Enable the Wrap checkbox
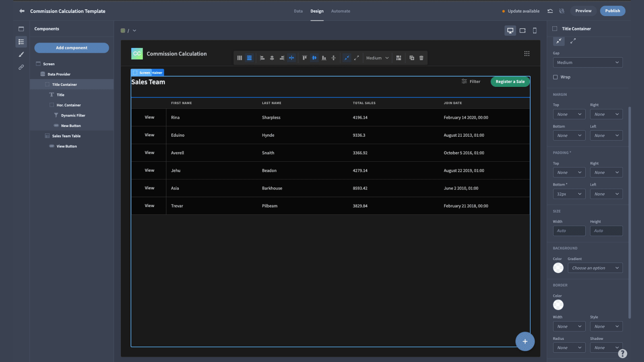Image resolution: width=644 pixels, height=362 pixels. click(555, 77)
